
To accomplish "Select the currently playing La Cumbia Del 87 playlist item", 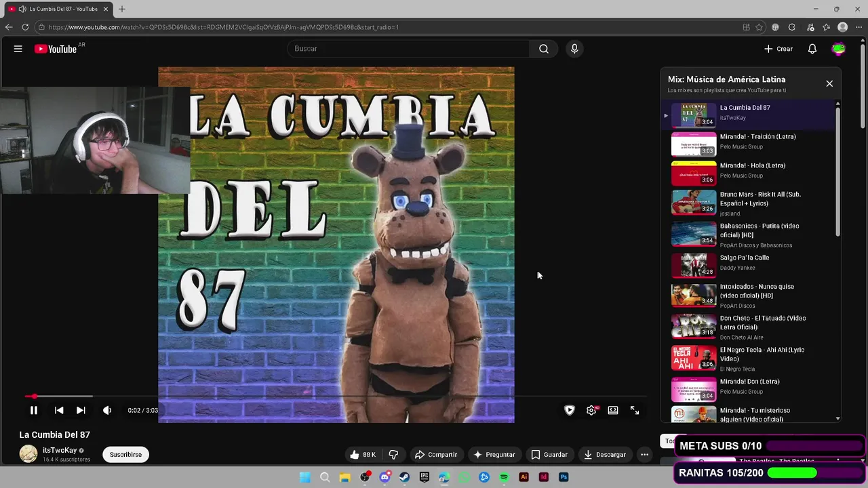I will [749, 115].
